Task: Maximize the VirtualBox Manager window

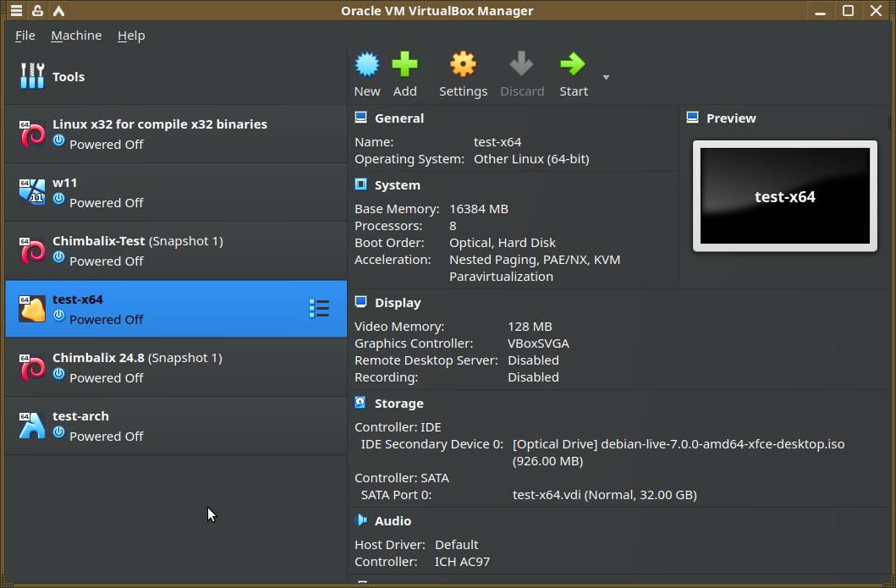Action: tap(848, 10)
